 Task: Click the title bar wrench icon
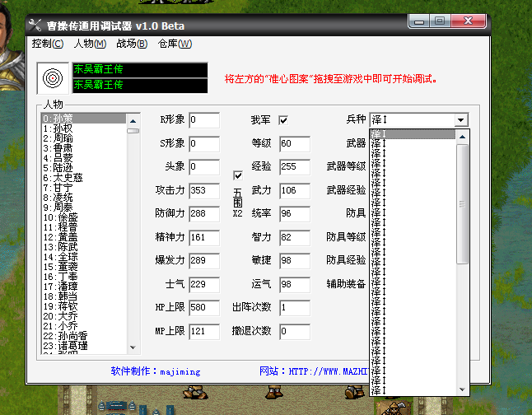coord(35,25)
